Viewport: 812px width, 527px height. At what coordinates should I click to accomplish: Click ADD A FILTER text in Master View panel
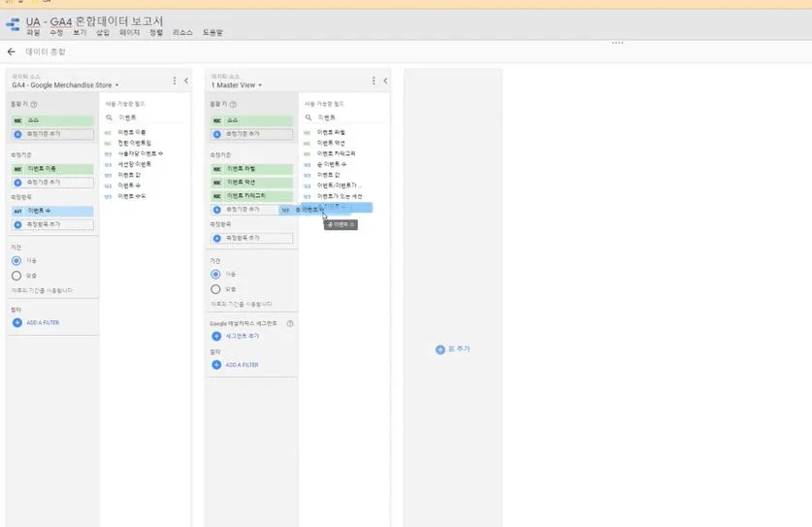coord(242,365)
